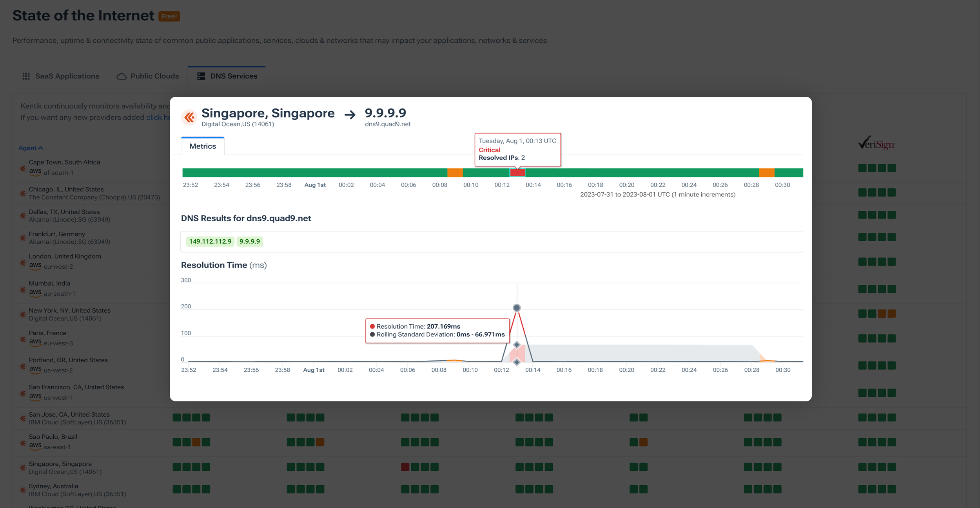The image size is (980, 508).
Task: Click the server icon beside DNS Services
Action: pyautogui.click(x=201, y=76)
